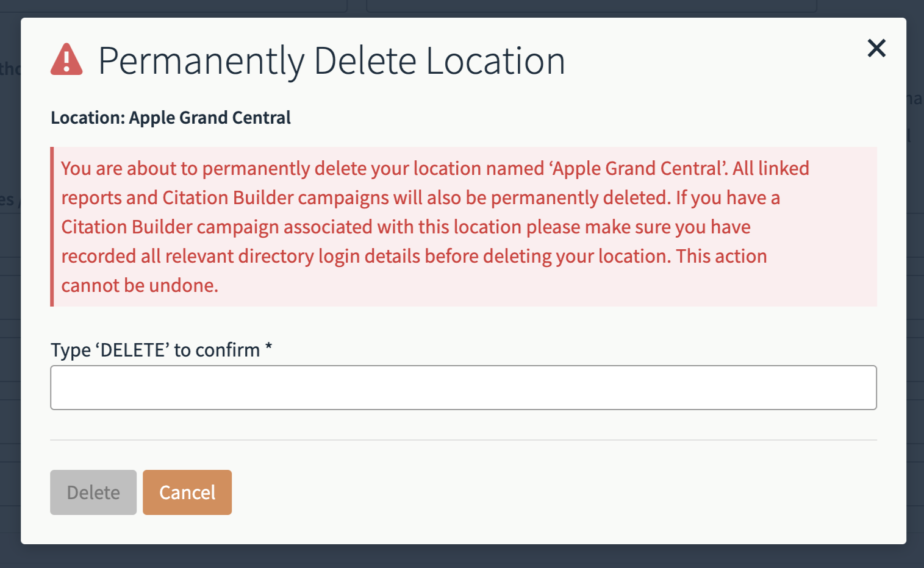Click the required asterisk beside confirm label
The height and width of the screenshot is (568, 924).
268,348
